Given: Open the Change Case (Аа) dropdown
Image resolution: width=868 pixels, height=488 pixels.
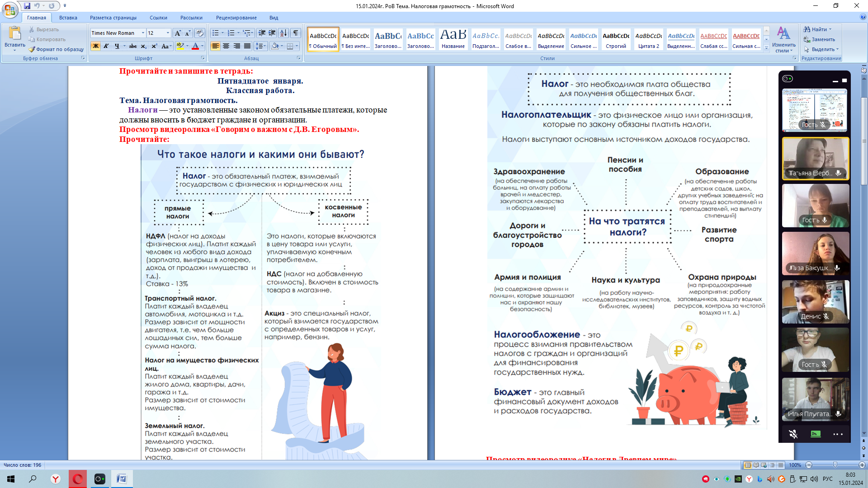Looking at the screenshot, I should click(166, 46).
